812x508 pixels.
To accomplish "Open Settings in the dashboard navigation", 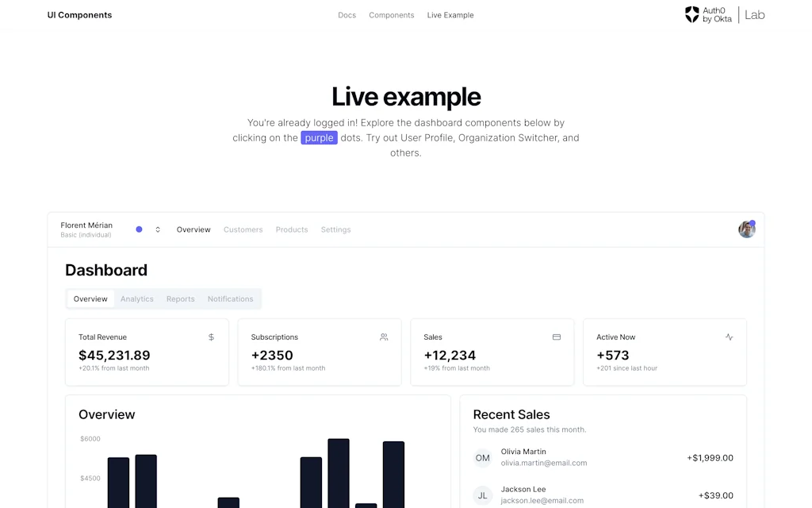I will [x=335, y=229].
